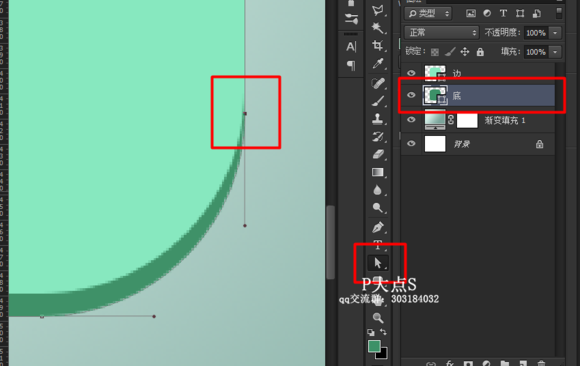The height and width of the screenshot is (366, 580).
Task: Select the Clone Stamp tool
Action: [x=377, y=118]
